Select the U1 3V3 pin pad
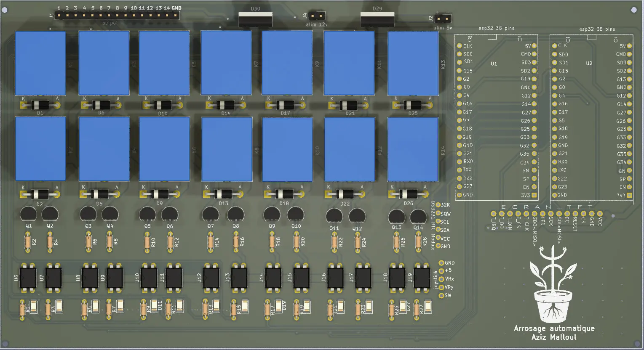The height and width of the screenshot is (350, 644). pos(534,195)
